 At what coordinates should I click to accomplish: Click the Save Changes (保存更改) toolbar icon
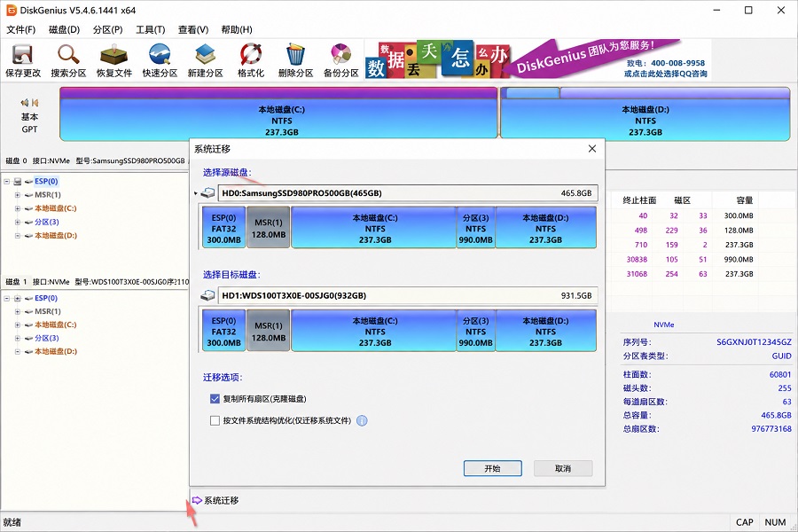tap(23, 60)
